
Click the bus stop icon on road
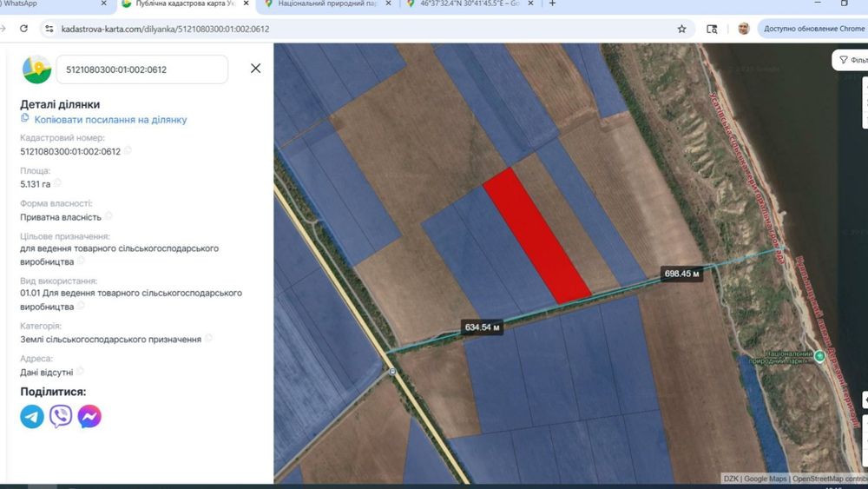[392, 372]
